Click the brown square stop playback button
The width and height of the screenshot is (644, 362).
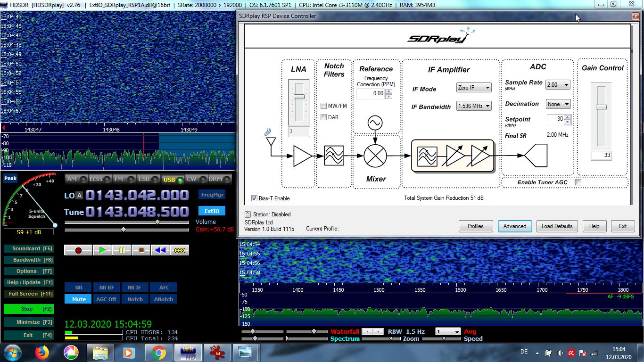click(x=141, y=250)
